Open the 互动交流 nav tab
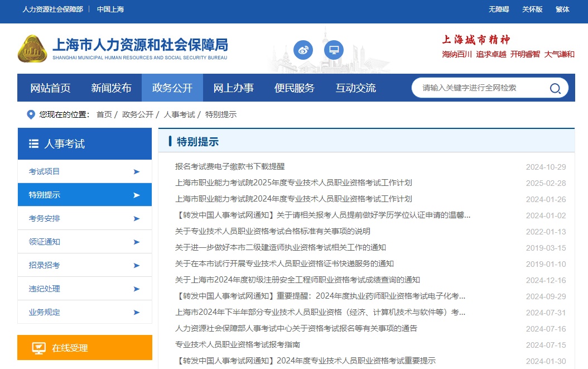588x369 pixels. pos(355,88)
